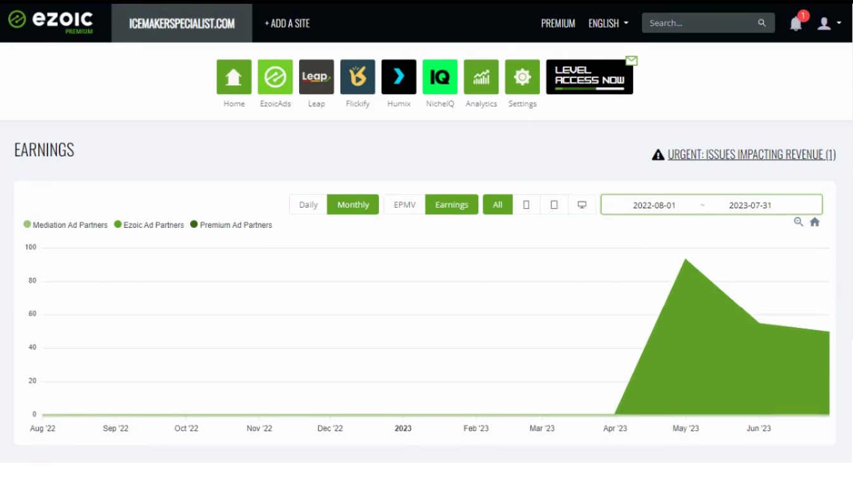This screenshot has width=853, height=504.
Task: Open notifications bell icon
Action: tap(796, 23)
